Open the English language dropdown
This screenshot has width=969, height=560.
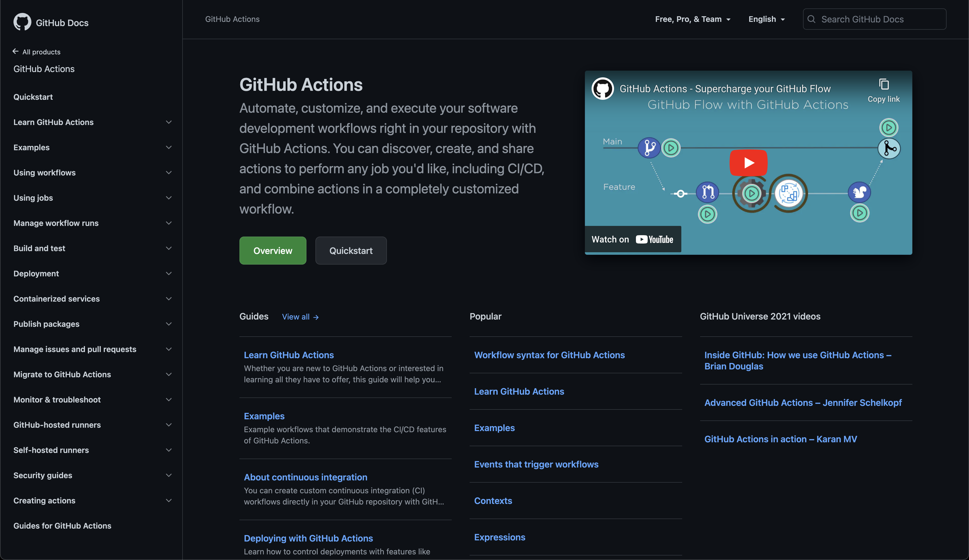tap(766, 19)
